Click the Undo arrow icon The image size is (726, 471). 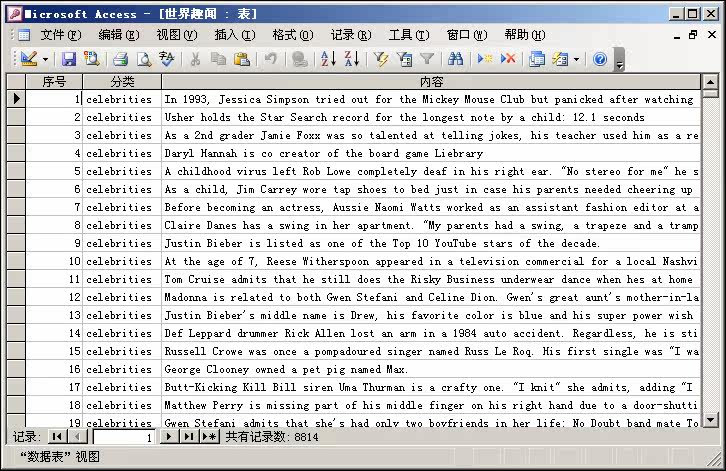click(270, 59)
